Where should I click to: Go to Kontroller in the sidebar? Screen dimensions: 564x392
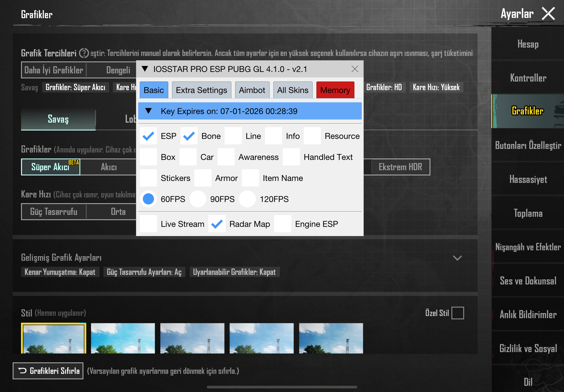point(528,78)
